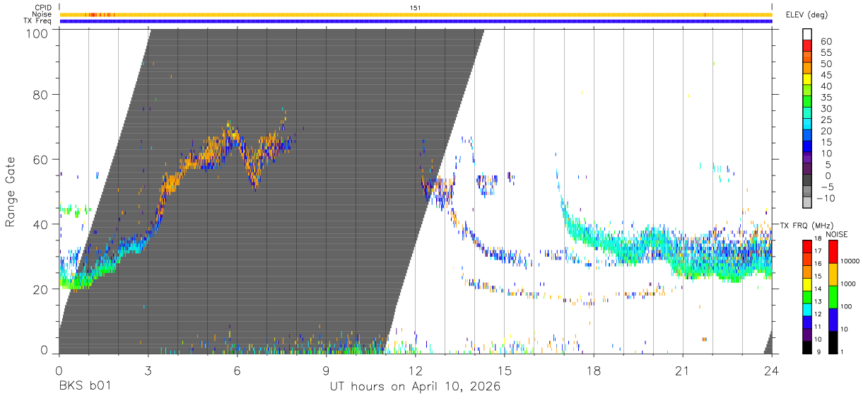Viewport: 868px width, 401px height.
Task: Click the UT hours on April 10, 2026 label
Action: [415, 387]
